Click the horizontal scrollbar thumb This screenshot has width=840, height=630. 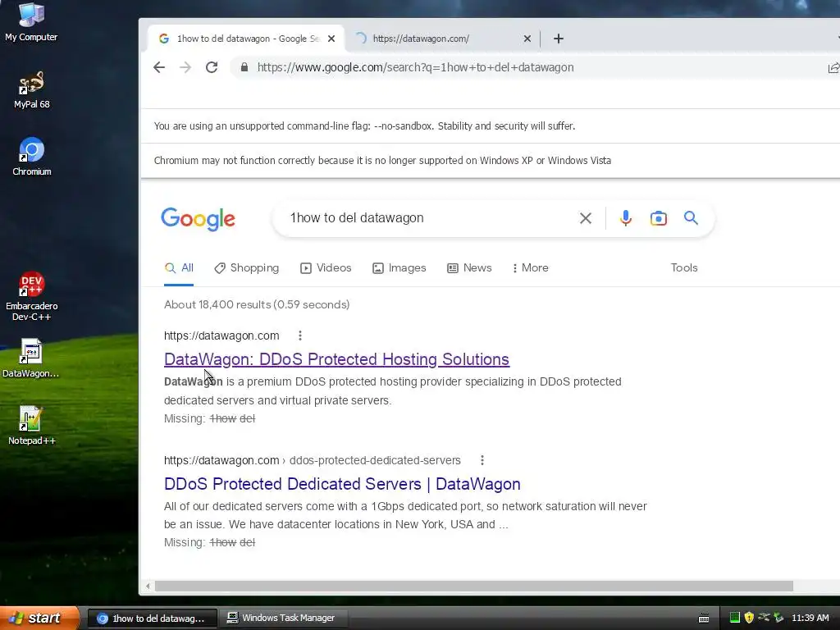pos(473,586)
